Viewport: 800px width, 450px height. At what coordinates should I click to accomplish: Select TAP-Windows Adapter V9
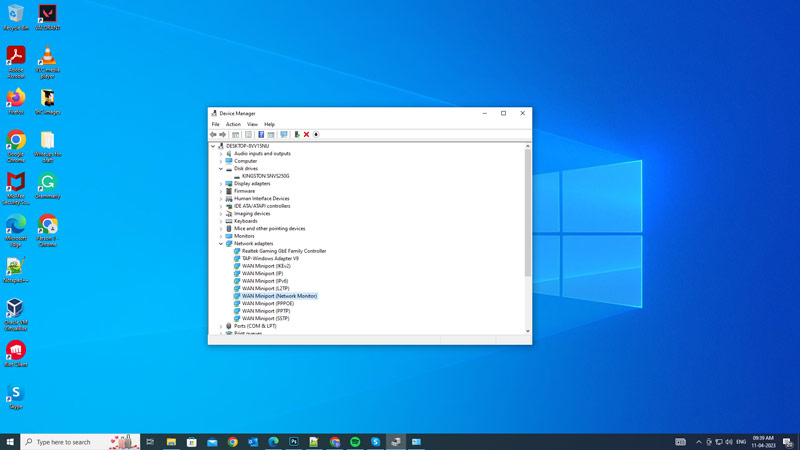click(x=270, y=259)
